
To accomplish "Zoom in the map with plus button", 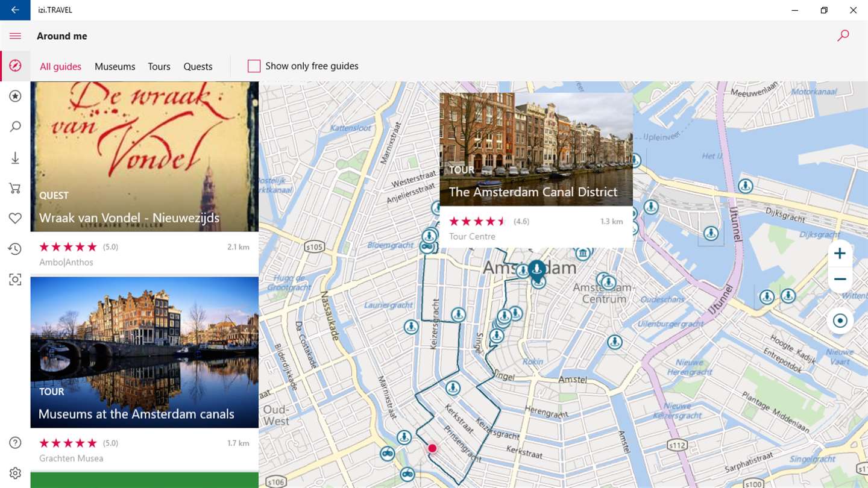I will (x=840, y=254).
